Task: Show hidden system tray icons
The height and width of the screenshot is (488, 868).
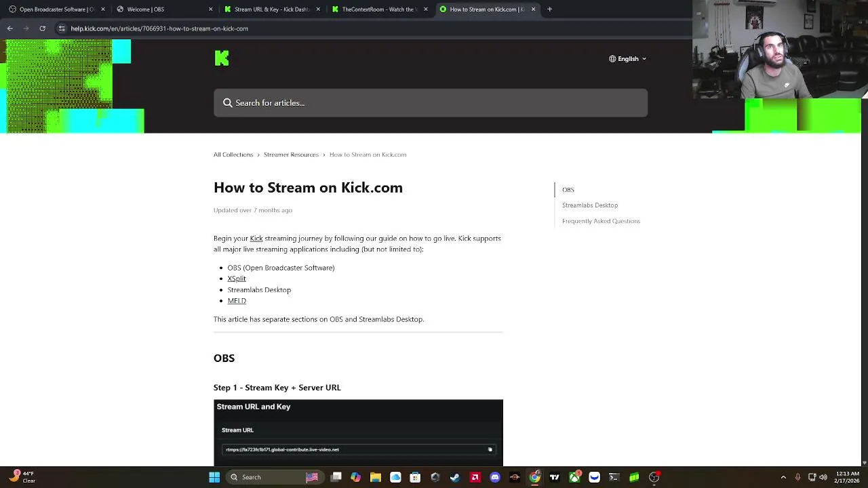Action: click(783, 477)
